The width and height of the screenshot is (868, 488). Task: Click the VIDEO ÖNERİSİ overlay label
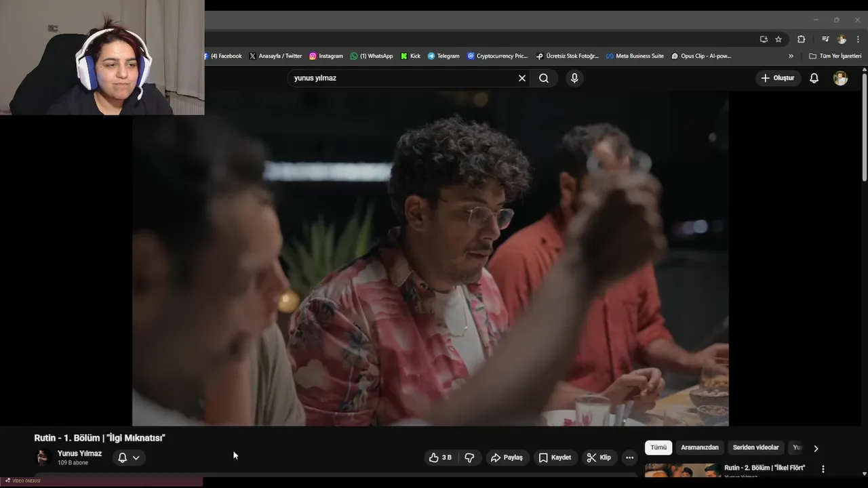[x=26, y=481]
